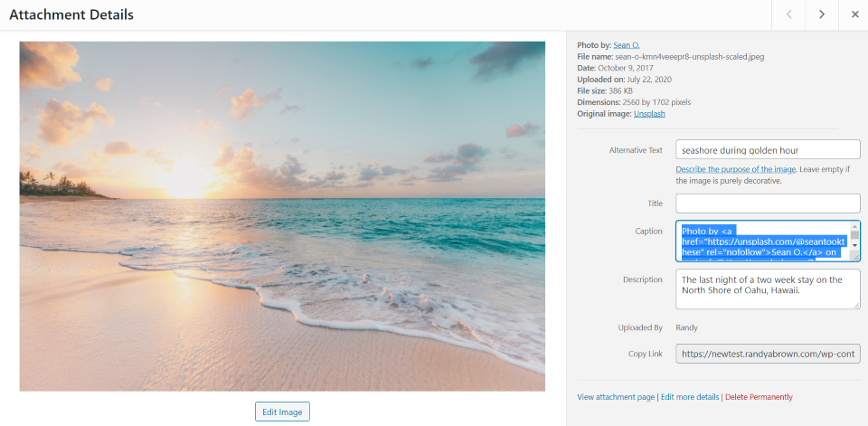Open the Sean O. photographer link
This screenshot has width=868, height=426.
626,45
